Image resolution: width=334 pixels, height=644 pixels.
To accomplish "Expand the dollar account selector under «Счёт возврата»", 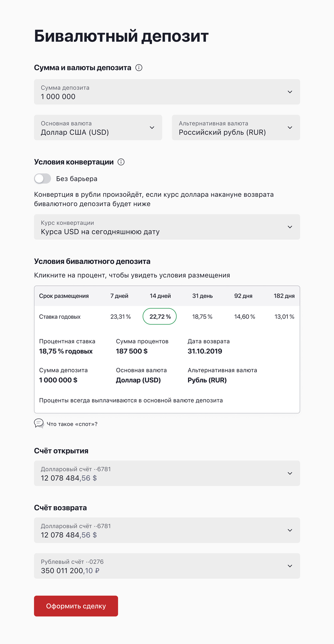I will [290, 530].
